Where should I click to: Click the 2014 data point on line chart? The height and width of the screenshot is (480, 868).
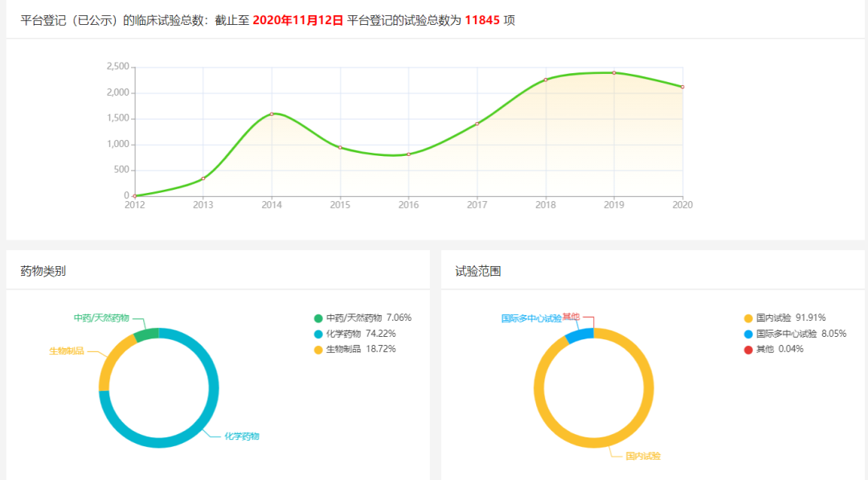(x=272, y=114)
